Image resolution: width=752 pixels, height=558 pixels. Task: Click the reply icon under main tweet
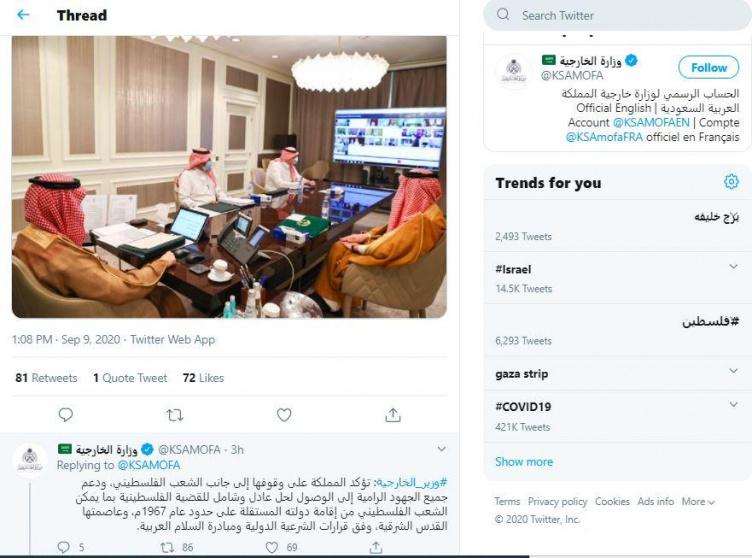[x=65, y=415]
